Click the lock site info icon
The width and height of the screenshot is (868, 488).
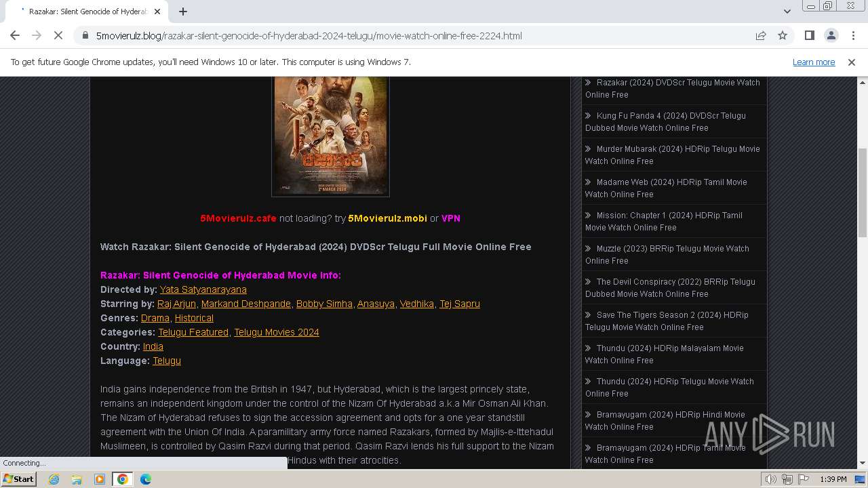pos(84,35)
